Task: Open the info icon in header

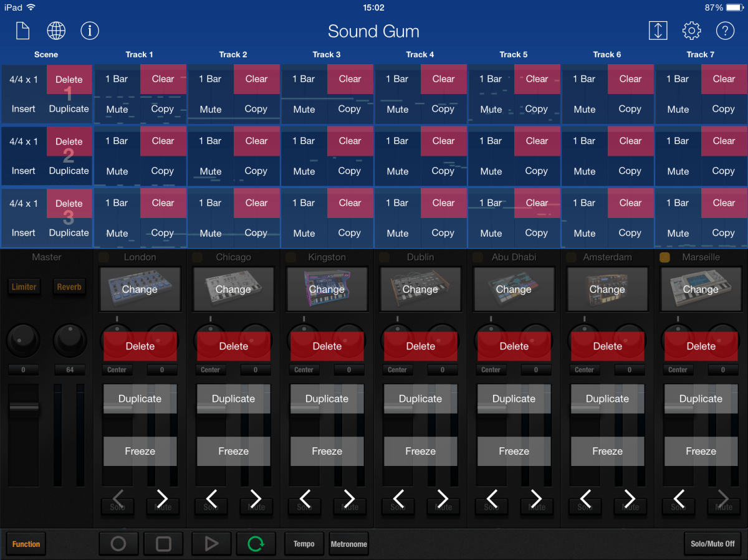Action: pos(90,31)
